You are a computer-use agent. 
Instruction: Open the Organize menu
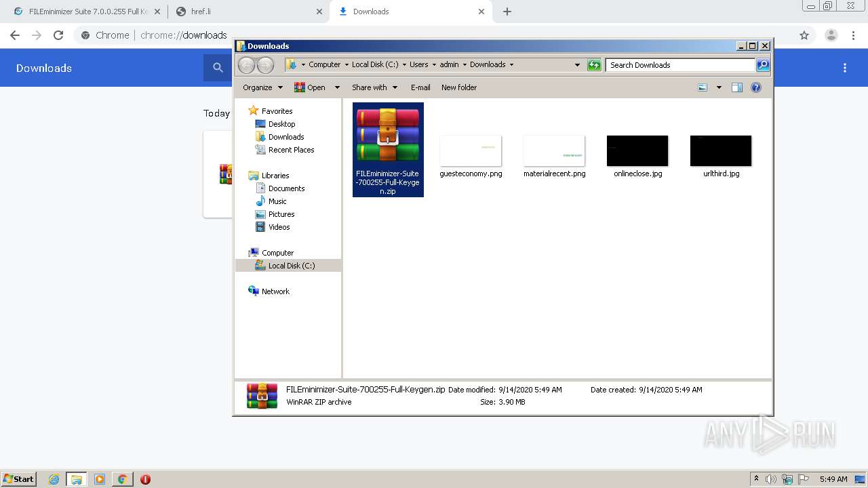(262, 87)
